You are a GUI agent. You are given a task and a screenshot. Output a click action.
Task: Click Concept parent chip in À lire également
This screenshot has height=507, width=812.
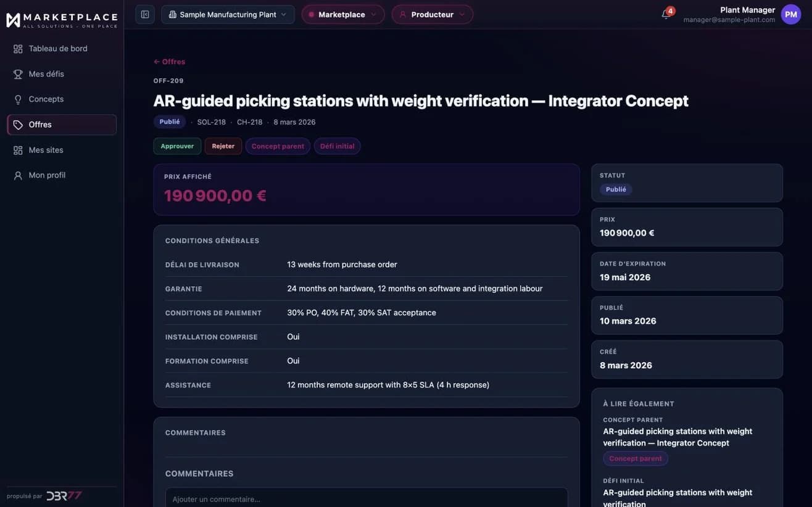(636, 458)
